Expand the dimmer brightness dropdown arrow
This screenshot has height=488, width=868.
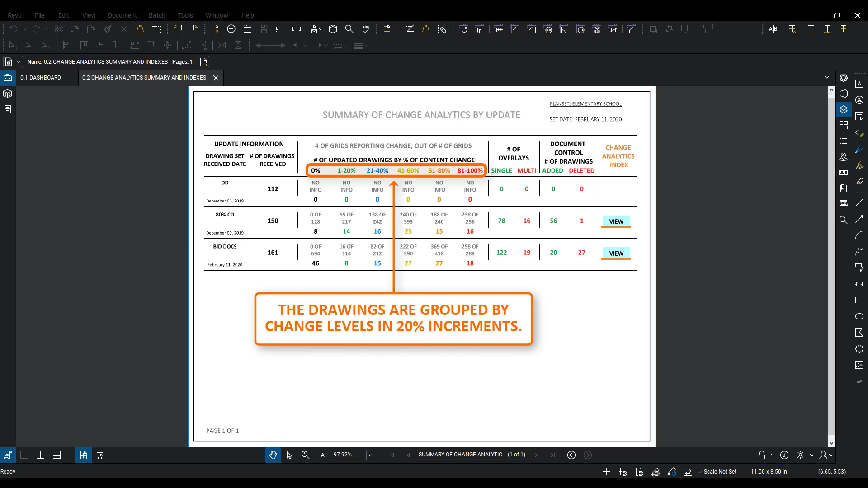[812, 455]
